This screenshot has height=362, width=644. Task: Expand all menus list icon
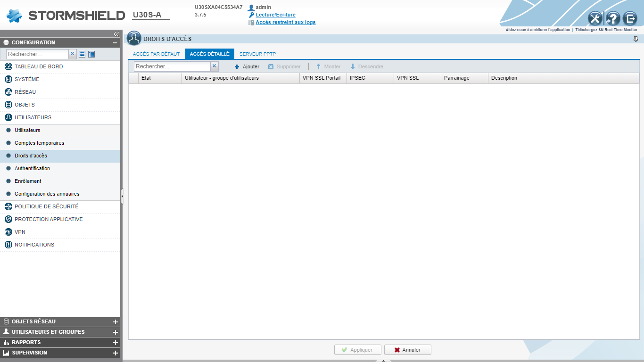(91, 54)
